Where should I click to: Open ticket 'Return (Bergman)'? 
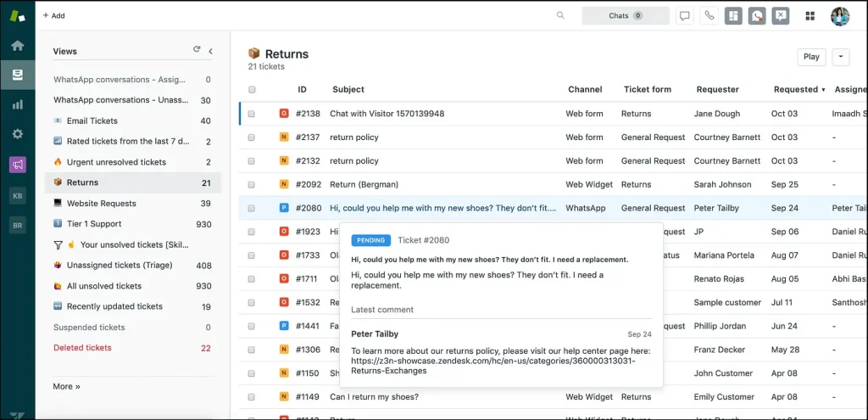tap(364, 184)
